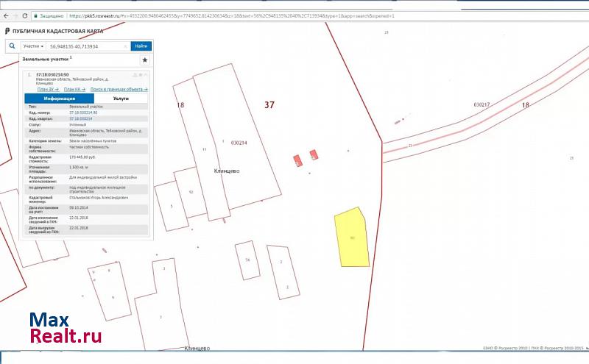Image resolution: width=589 pixels, height=364 pixels.
Task: Click the browser forward arrow
Action: (15, 15)
